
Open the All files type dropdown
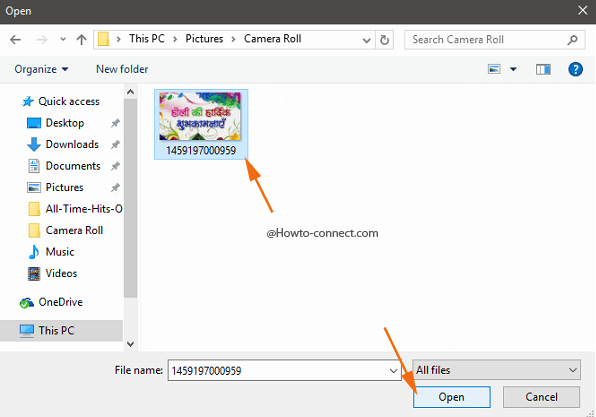pyautogui.click(x=496, y=370)
